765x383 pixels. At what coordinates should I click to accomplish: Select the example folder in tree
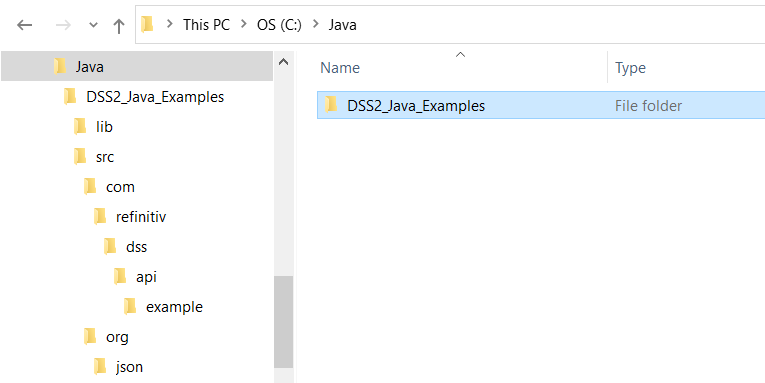click(x=174, y=307)
